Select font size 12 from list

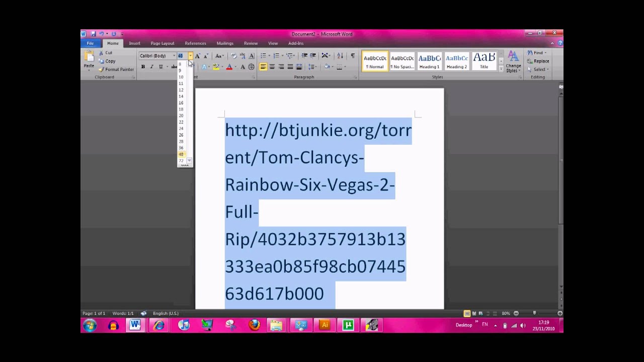[x=181, y=90]
